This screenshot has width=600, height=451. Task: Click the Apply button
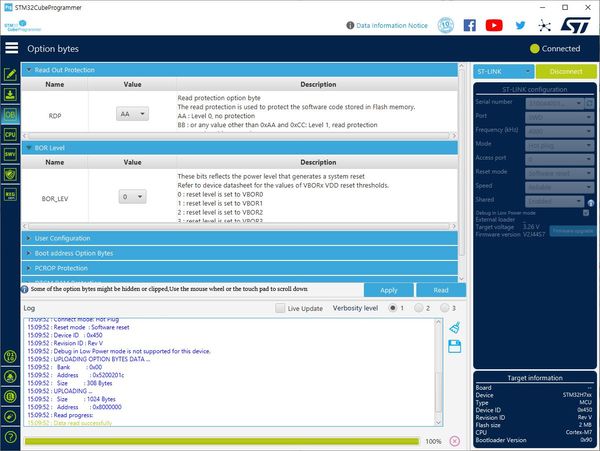[389, 290]
